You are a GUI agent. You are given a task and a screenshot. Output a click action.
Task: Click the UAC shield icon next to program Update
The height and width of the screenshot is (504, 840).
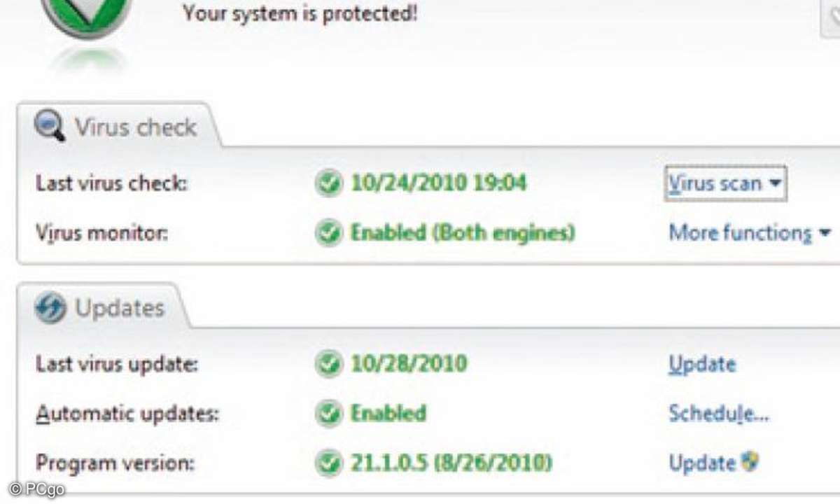[750, 462]
